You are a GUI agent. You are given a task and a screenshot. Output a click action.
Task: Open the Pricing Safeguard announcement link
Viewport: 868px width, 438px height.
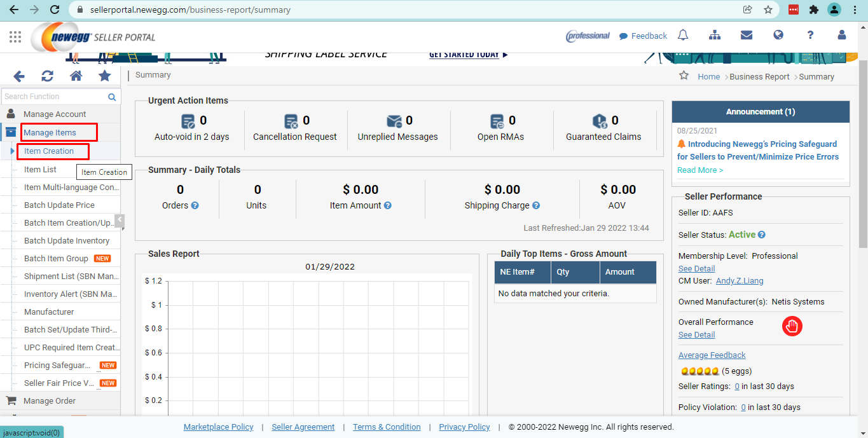758,151
